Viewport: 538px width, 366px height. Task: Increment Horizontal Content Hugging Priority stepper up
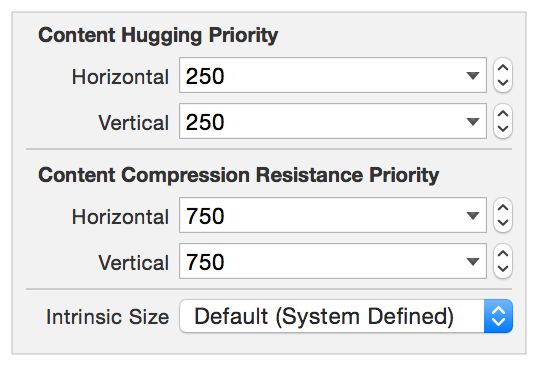tap(503, 68)
